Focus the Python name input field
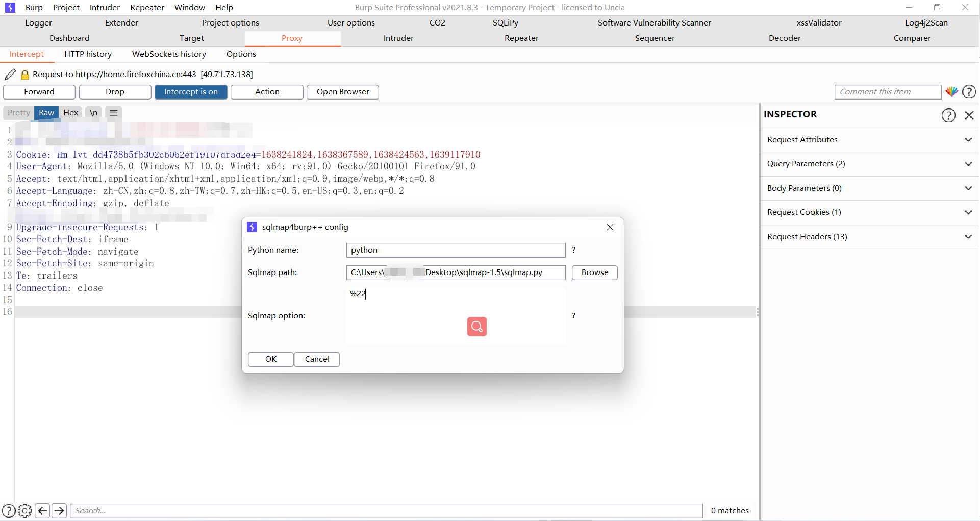The height and width of the screenshot is (521, 980). [x=456, y=250]
